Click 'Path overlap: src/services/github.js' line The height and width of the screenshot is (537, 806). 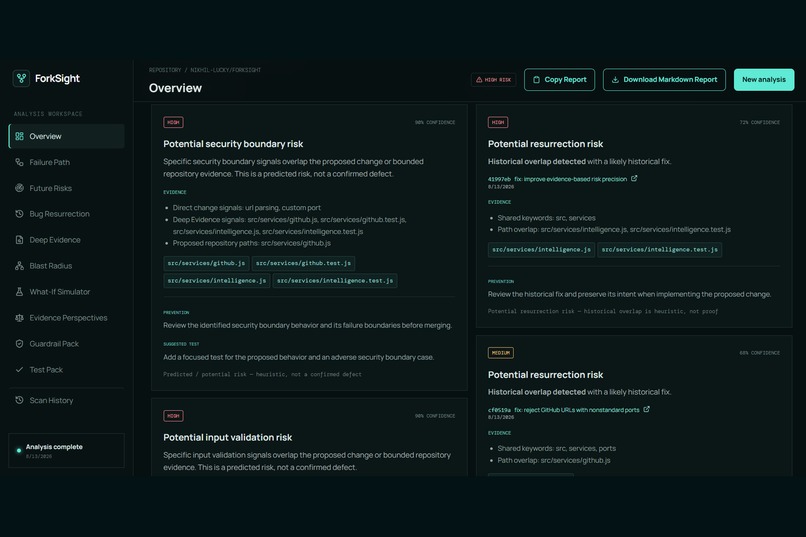[554, 460]
